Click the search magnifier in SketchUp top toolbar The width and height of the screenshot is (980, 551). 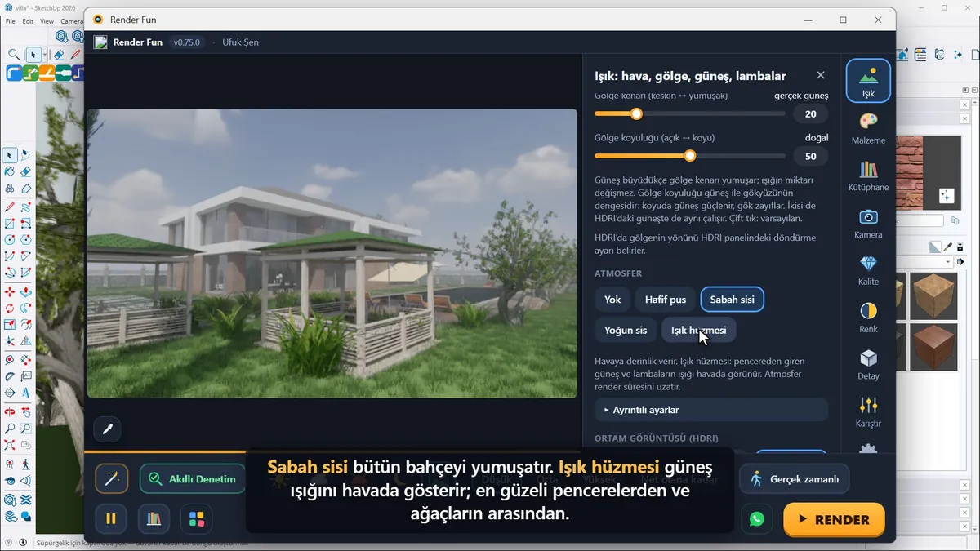point(14,55)
